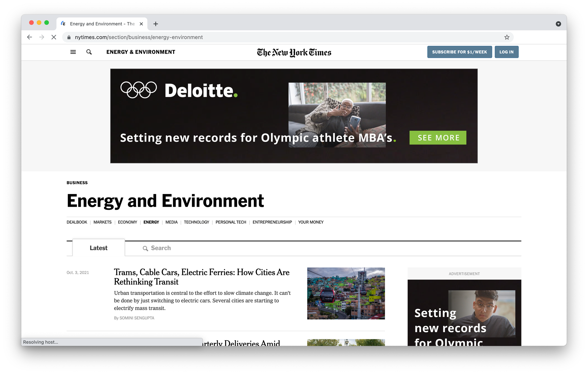Screen dimensions: 588x374
Task: Bookmark page with star icon
Action: click(507, 37)
